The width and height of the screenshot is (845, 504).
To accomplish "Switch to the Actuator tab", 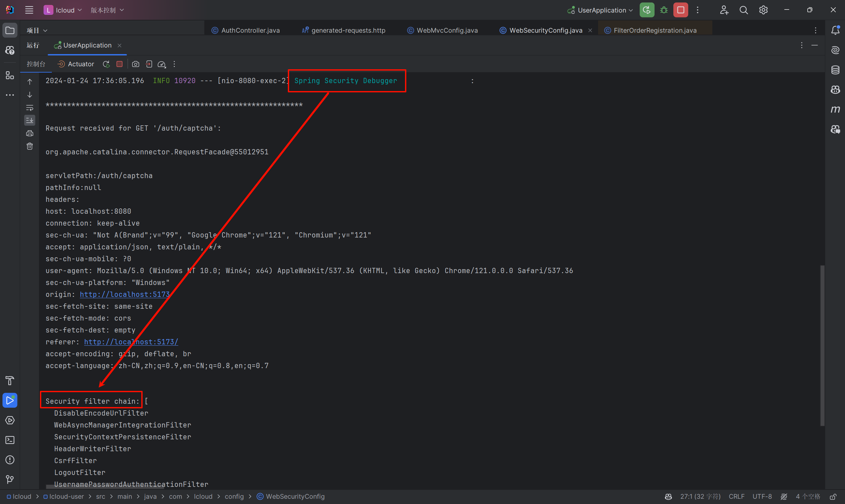I will click(x=76, y=64).
